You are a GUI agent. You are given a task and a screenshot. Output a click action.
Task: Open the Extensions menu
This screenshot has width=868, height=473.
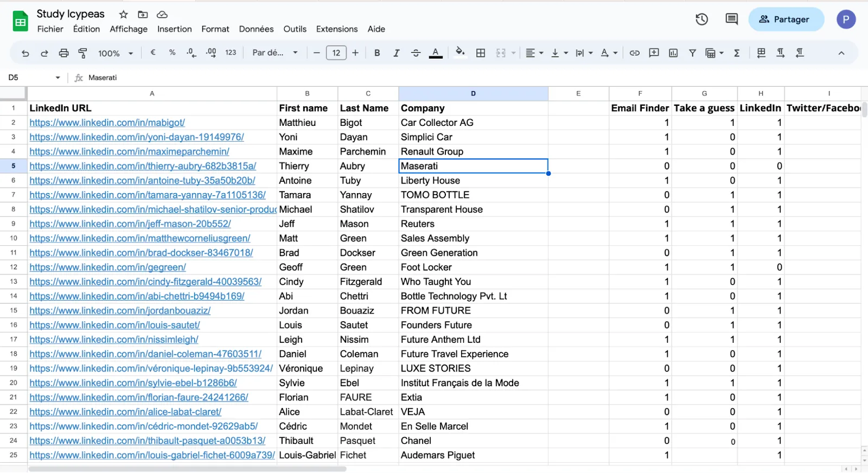click(337, 29)
